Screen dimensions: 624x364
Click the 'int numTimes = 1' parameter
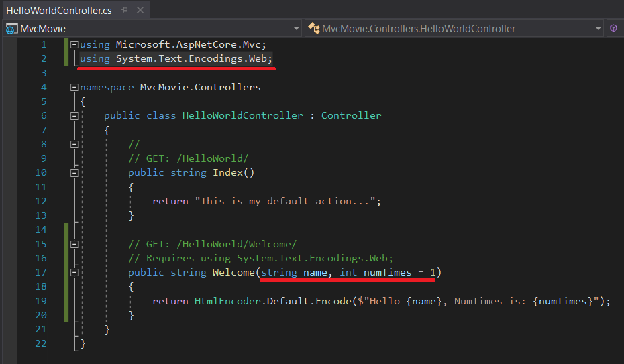pos(388,272)
